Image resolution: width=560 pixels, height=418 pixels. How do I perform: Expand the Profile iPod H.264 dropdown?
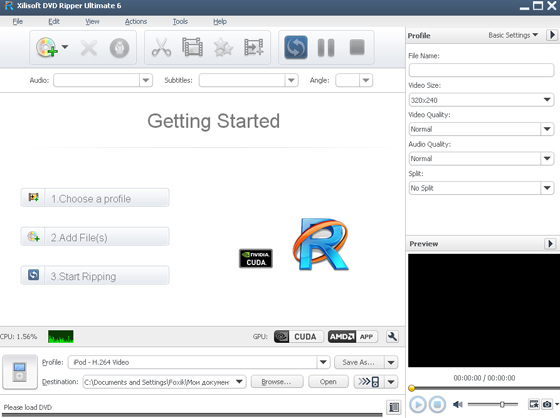323,362
